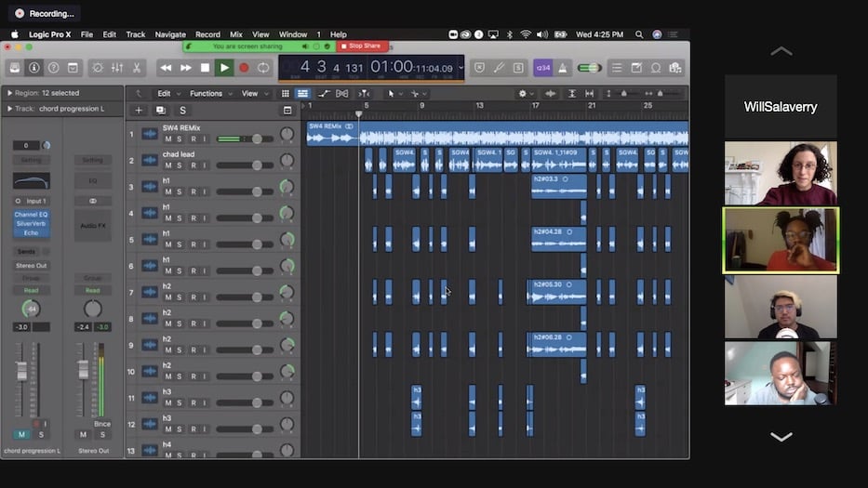The width and height of the screenshot is (868, 488).
Task: Toggle the metronome click button
Action: click(563, 68)
